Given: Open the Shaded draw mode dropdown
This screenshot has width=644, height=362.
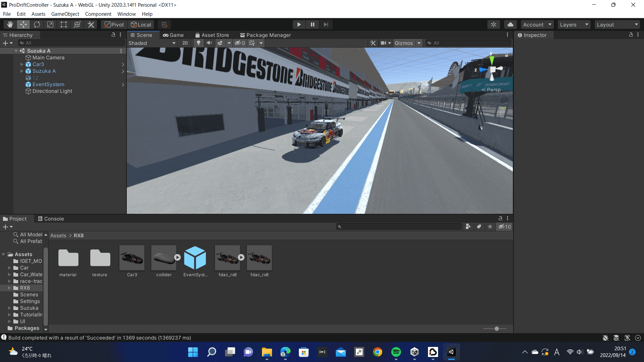Looking at the screenshot, I should click(x=152, y=43).
